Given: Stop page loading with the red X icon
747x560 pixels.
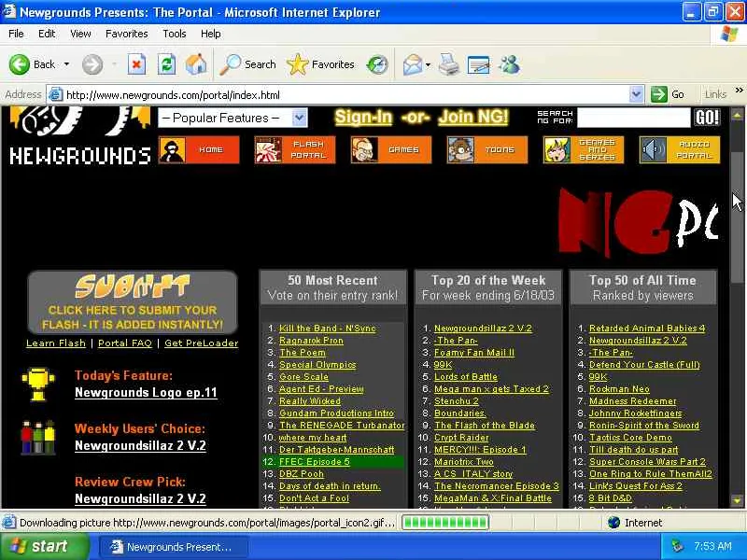Looking at the screenshot, I should [136, 64].
